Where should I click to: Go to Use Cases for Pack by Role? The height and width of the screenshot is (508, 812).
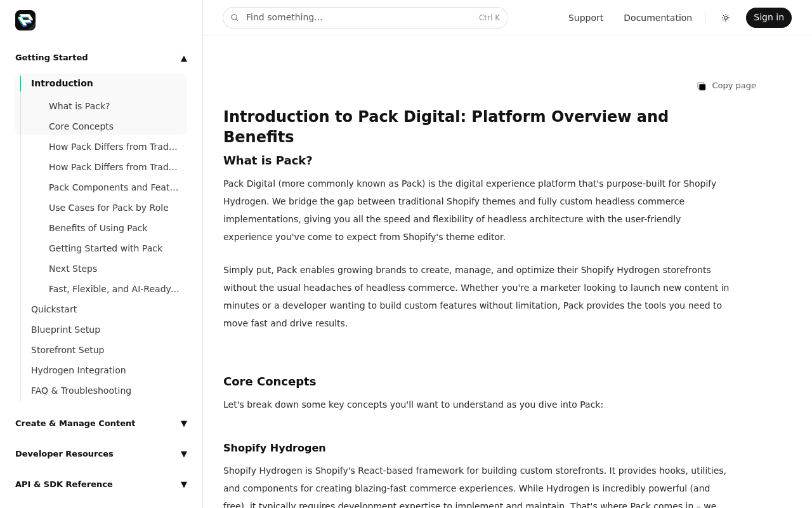point(108,208)
